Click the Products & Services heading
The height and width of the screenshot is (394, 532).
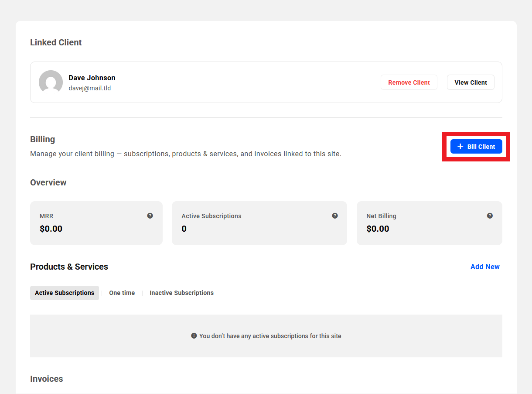69,267
